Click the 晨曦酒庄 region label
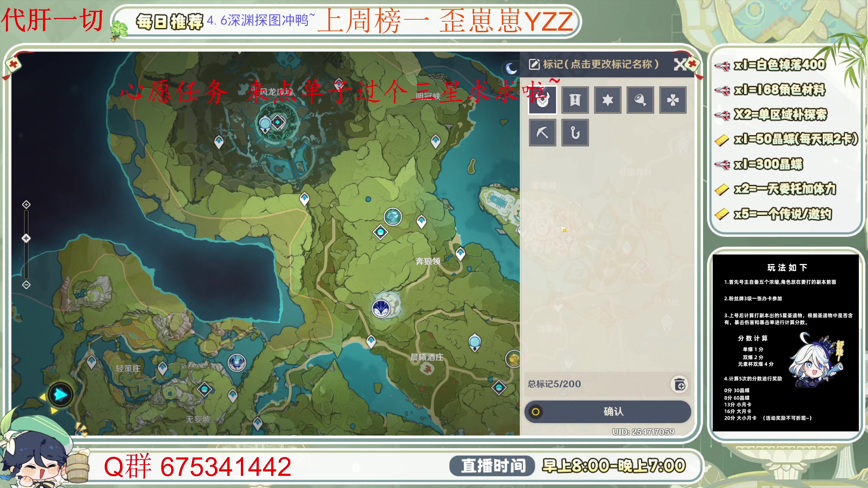Image resolution: width=868 pixels, height=488 pixels. pyautogui.click(x=427, y=357)
